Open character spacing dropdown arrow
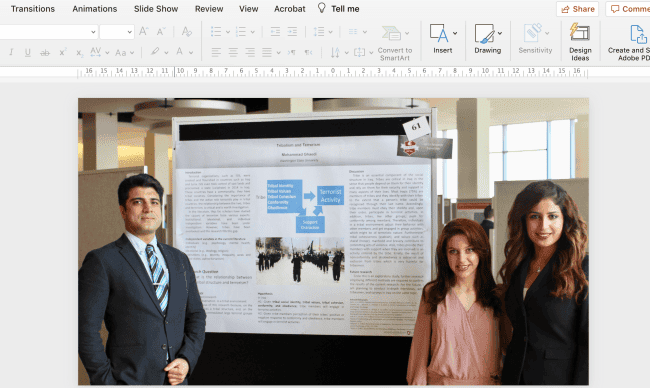650x388 pixels. pos(107,53)
